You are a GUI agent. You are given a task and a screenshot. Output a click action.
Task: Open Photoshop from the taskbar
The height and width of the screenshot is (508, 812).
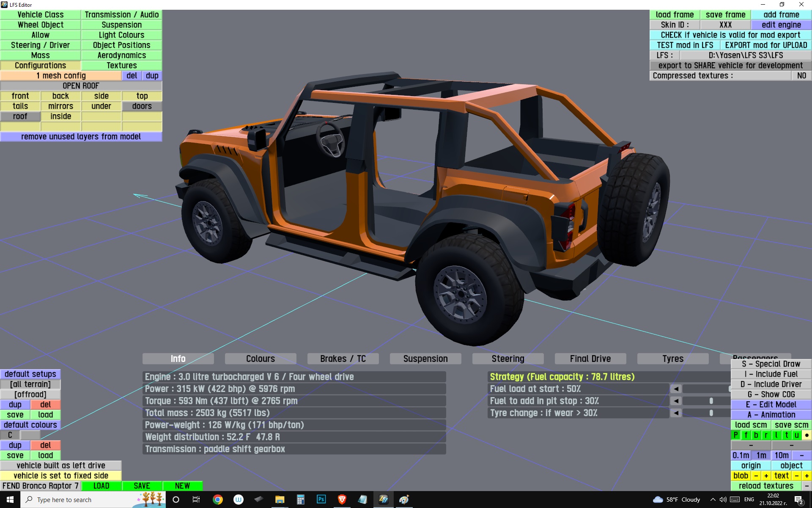point(321,500)
